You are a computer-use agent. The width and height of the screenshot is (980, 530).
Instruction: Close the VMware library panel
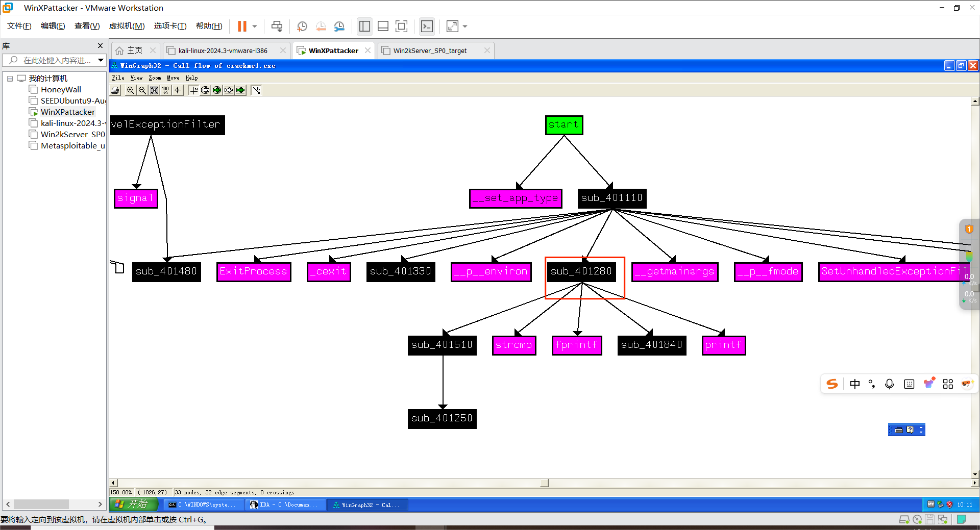tap(100, 46)
